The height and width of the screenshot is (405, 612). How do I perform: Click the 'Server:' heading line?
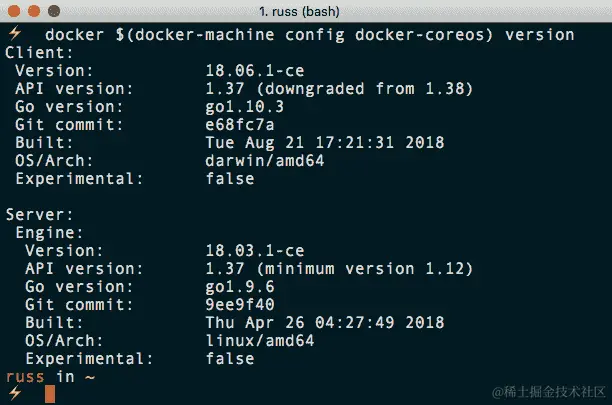39,215
